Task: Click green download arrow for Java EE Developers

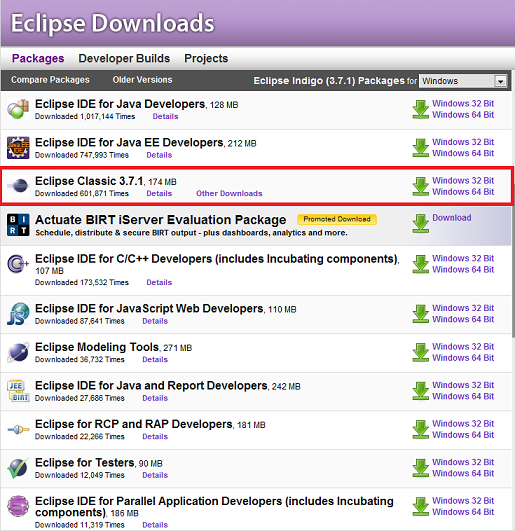Action: click(421, 148)
